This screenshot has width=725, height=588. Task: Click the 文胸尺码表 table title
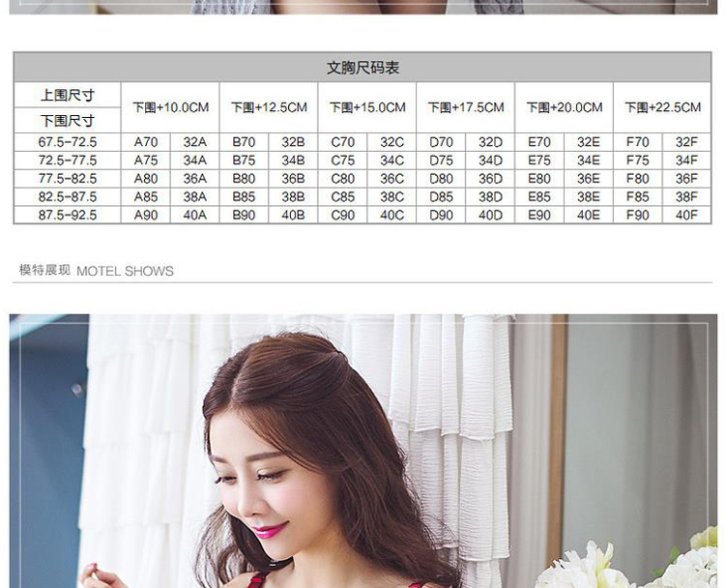(x=362, y=68)
